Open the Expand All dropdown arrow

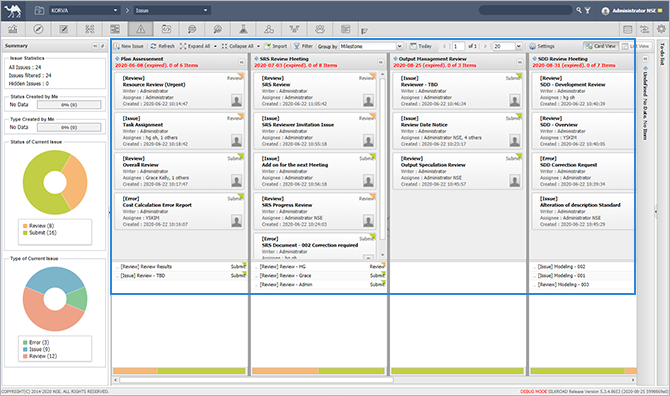pos(215,46)
